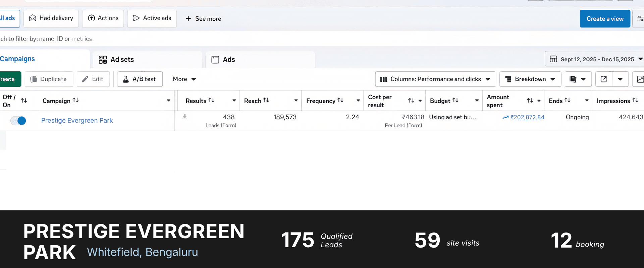Click the Edit button
Image resolution: width=644 pixels, height=268 pixels.
[93, 79]
